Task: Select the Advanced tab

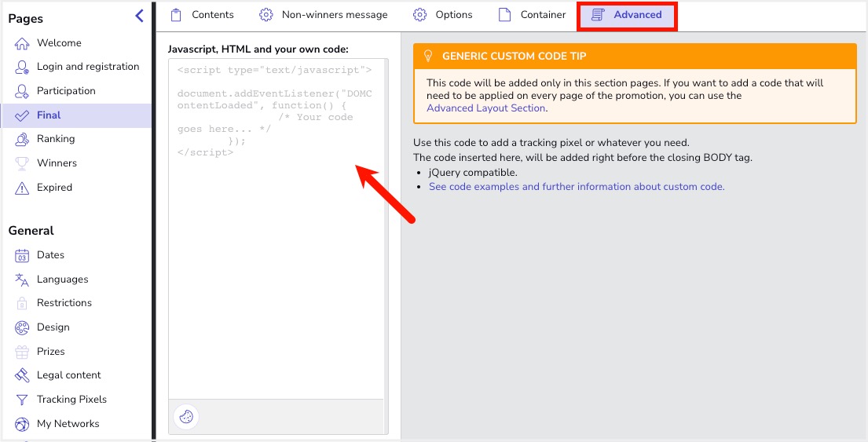Action: coord(627,16)
